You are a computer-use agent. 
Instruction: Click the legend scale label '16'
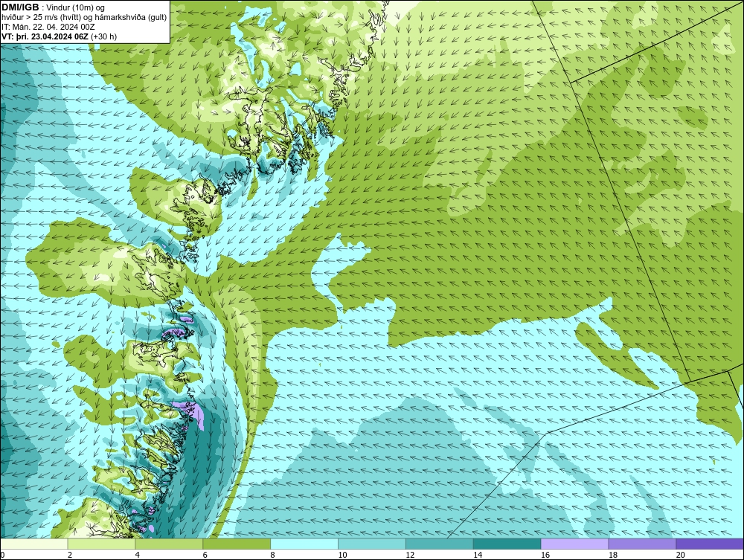(545, 555)
